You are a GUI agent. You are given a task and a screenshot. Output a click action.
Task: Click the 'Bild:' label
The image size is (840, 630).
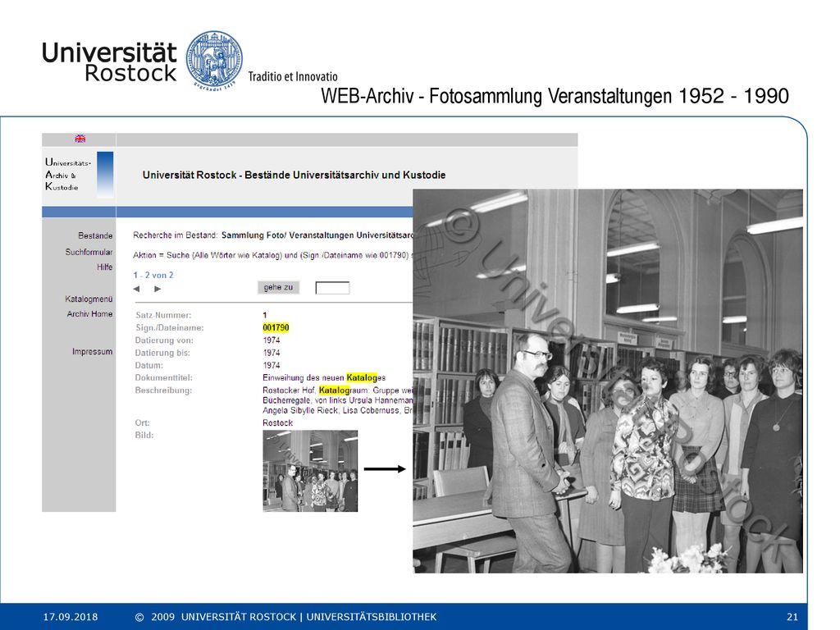(144, 435)
